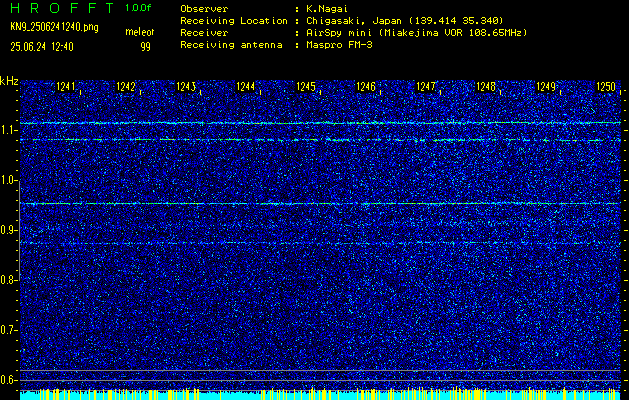Click the 1249 time marker
Screen dimensions: 629x400
[x=546, y=87]
